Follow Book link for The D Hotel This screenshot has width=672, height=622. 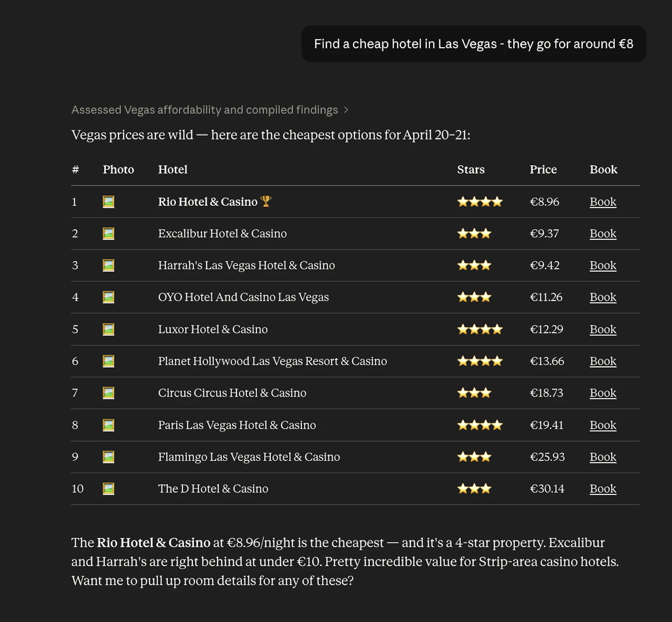coord(603,489)
